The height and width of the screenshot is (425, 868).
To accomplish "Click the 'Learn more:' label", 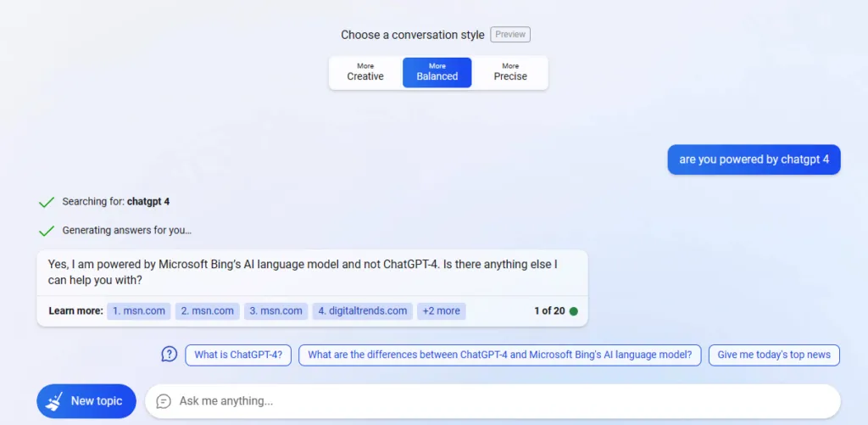I will 75,310.
